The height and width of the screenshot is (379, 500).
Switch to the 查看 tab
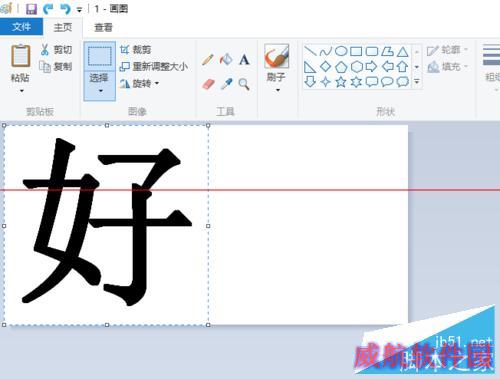point(103,27)
